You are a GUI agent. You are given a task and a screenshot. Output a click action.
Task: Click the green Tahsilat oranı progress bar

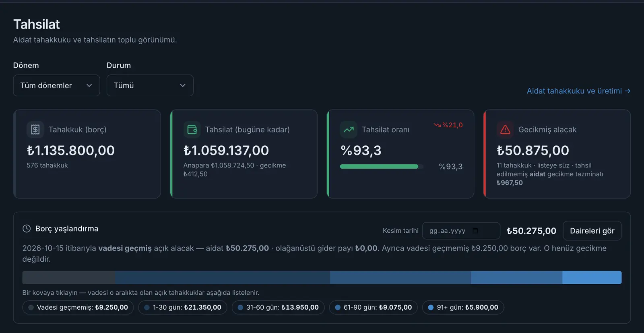pyautogui.click(x=382, y=166)
